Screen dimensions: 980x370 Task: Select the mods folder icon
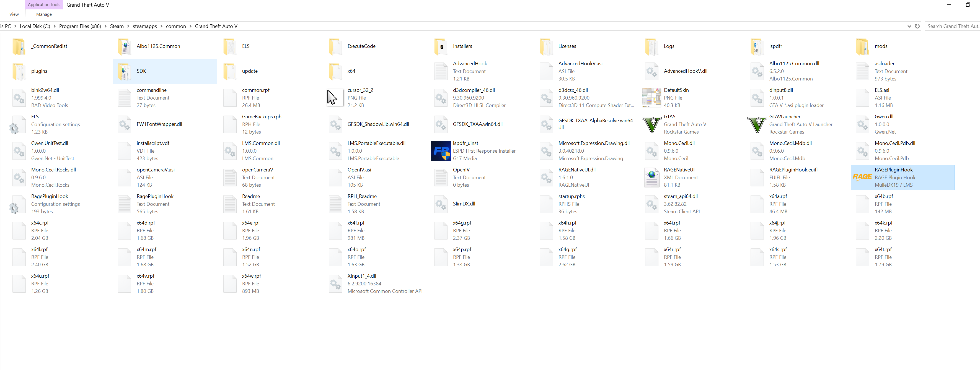862,46
